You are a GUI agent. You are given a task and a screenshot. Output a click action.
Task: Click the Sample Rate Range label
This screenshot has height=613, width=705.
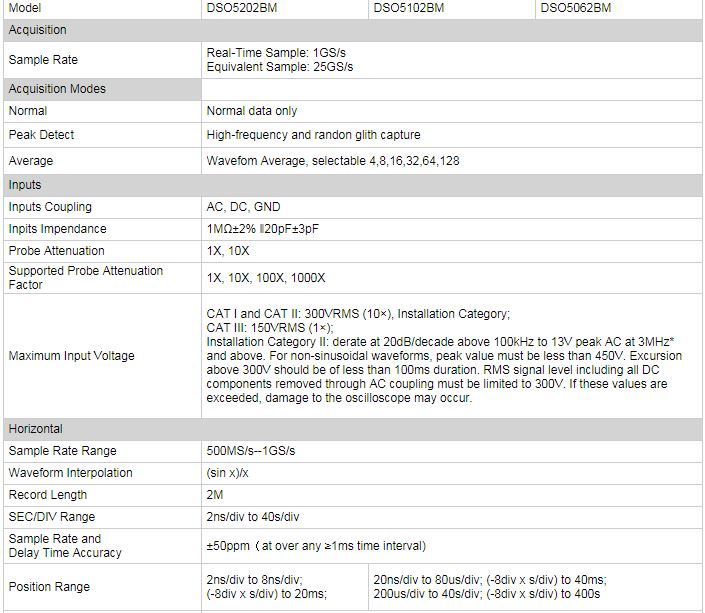pyautogui.click(x=62, y=451)
